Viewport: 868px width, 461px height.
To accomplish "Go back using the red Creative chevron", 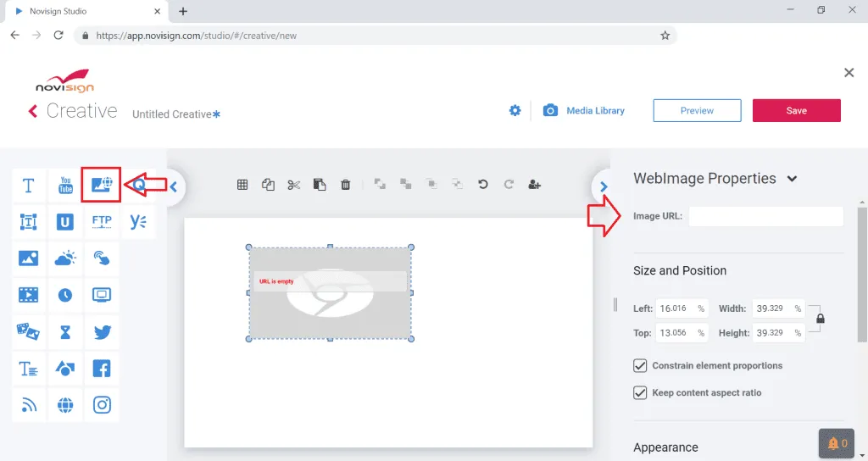I will tap(33, 111).
